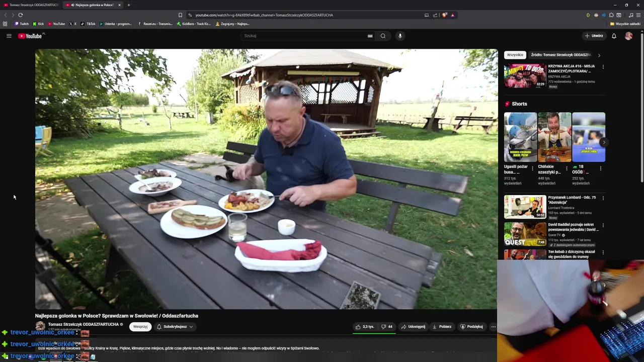Go to YouTube home via logo
This screenshot has height=362, width=644.
(31, 36)
